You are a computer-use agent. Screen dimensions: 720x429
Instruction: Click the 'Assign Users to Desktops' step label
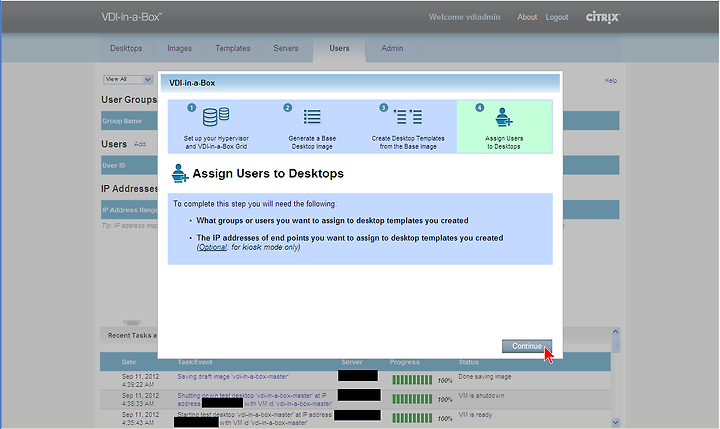[x=504, y=142]
